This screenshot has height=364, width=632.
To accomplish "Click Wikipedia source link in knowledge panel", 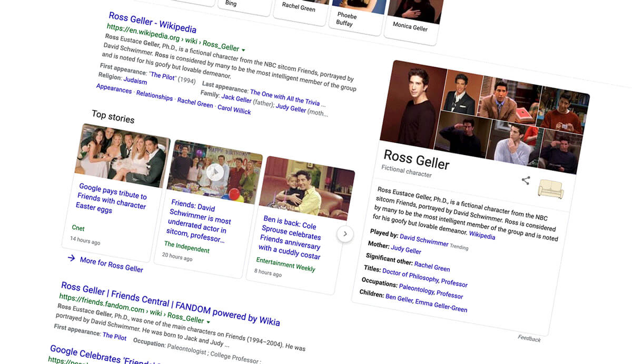I will [482, 236].
